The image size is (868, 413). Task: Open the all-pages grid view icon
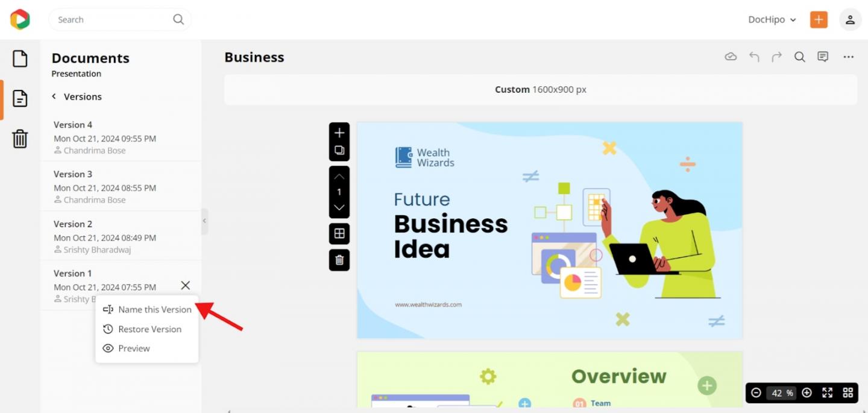(x=848, y=393)
